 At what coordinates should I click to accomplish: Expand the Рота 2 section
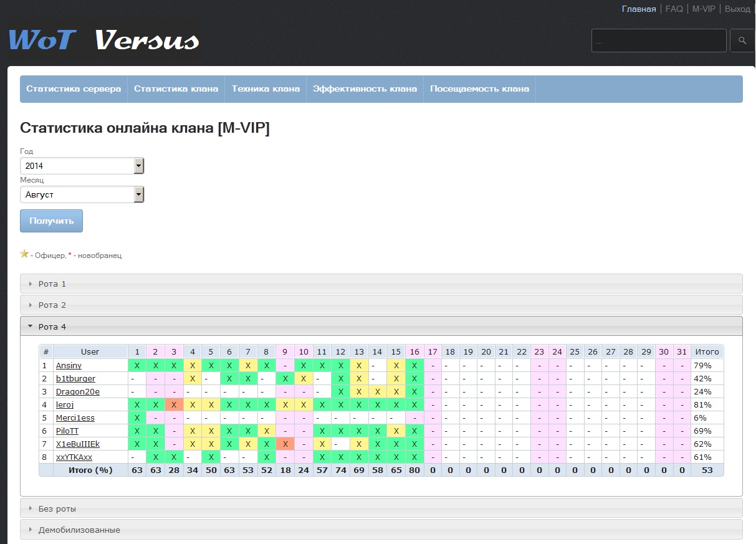(52, 305)
